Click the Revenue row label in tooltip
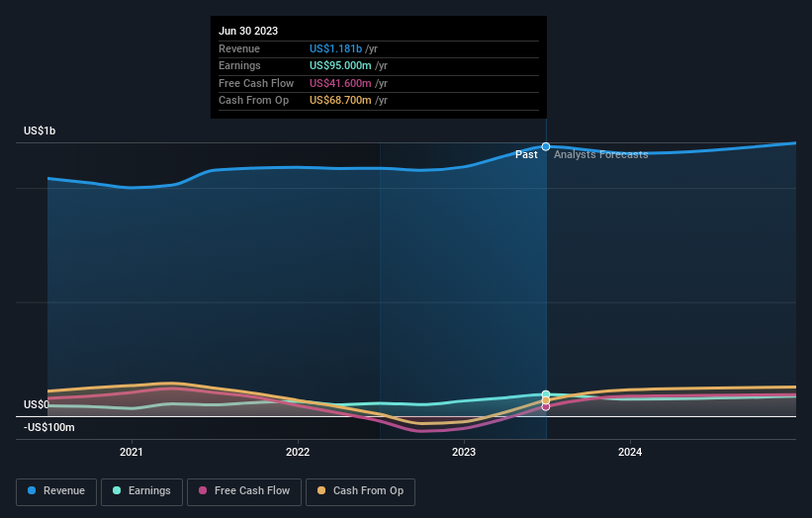Screen dimensions: 812x518 (x=239, y=48)
